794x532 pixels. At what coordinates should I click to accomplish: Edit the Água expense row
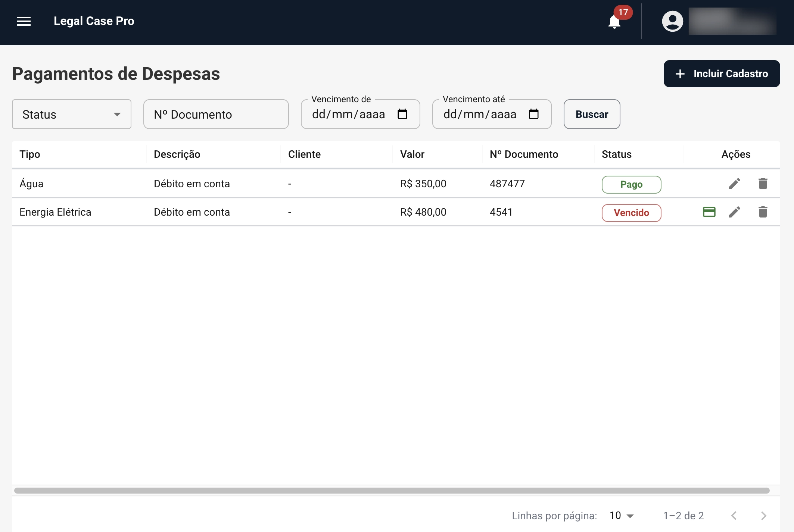pyautogui.click(x=735, y=184)
